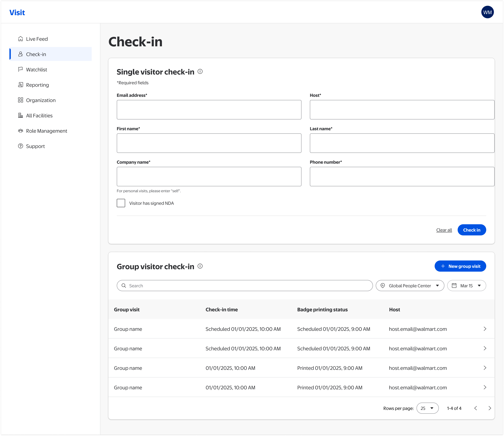Screen dimensions: 504x436
Task: Open All Facilities from sidebar
Action: point(50,116)
